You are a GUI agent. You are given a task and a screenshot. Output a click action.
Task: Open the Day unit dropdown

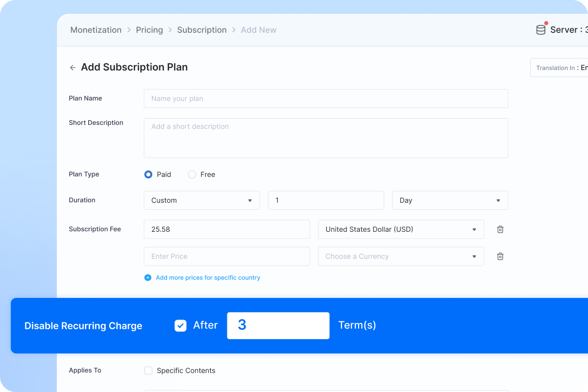[450, 200]
